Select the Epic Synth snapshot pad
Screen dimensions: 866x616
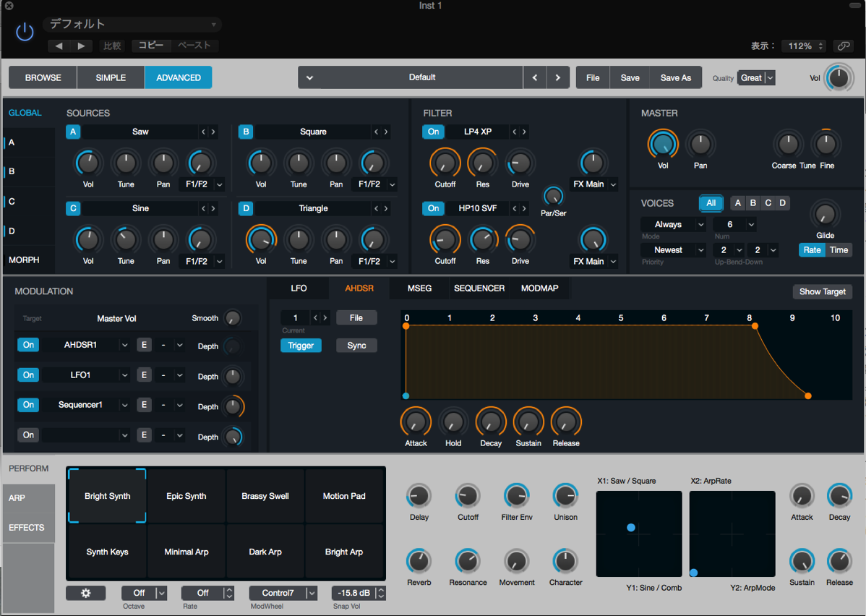click(x=186, y=496)
